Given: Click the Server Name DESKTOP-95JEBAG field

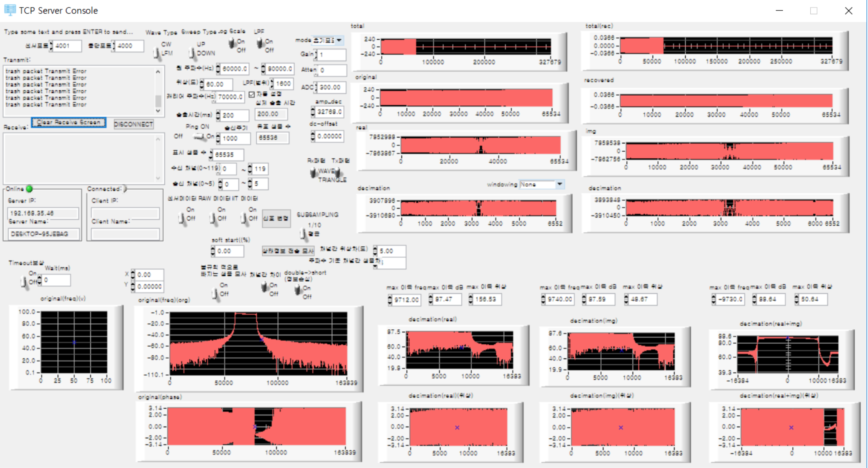Looking at the screenshot, I should click(43, 234).
